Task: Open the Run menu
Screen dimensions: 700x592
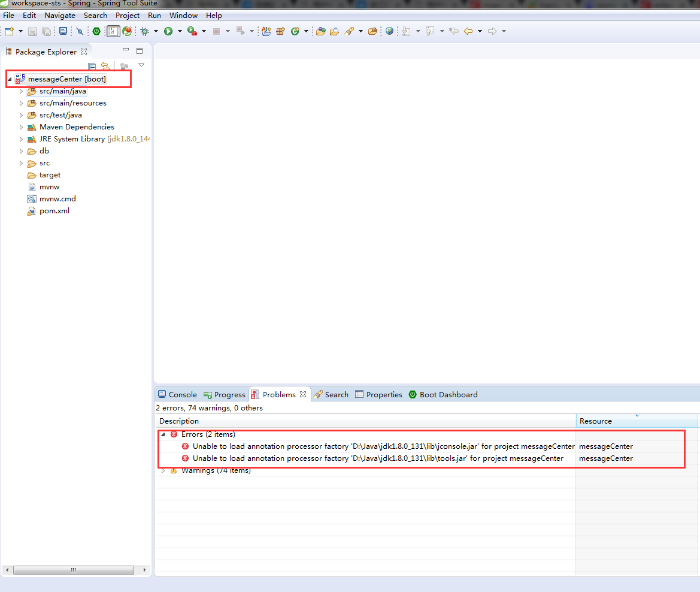Action: click(x=154, y=15)
